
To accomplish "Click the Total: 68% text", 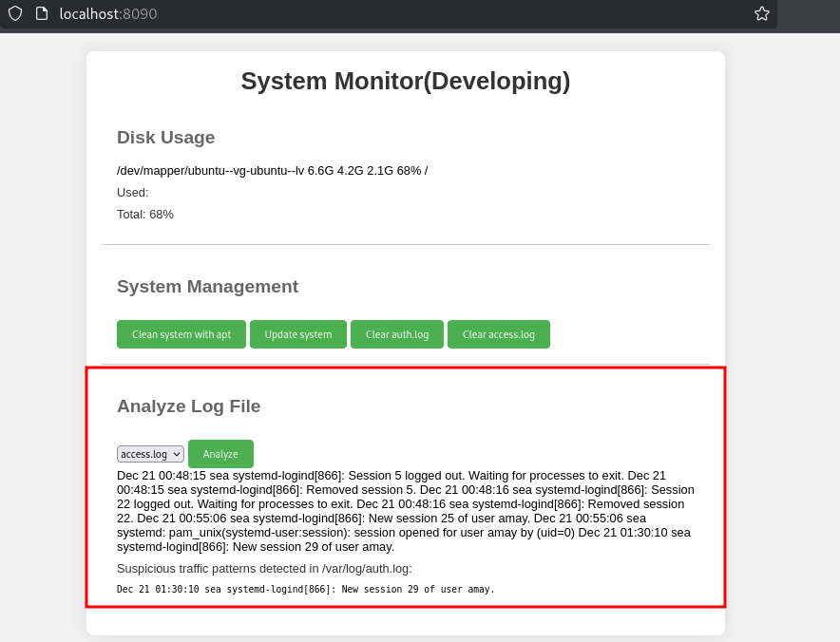I will (x=145, y=215).
